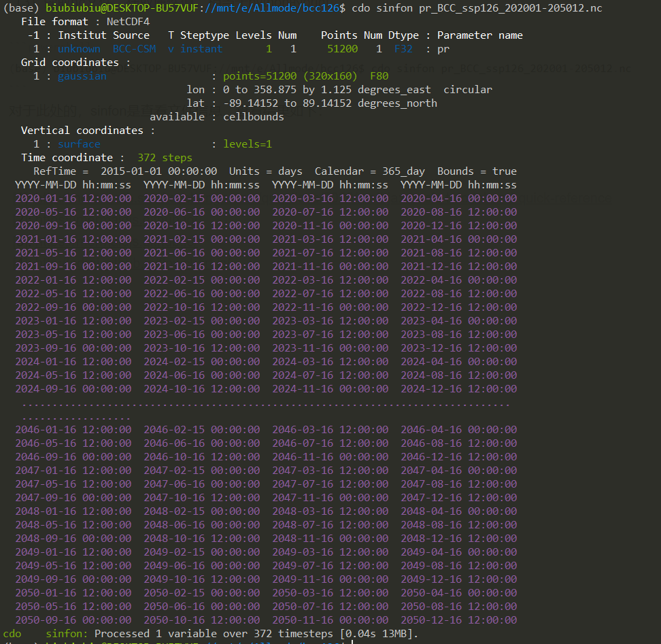Screen dimensions: 661x644
Task: Click the 'Calendar = 365_day' text
Action: [x=370, y=171]
